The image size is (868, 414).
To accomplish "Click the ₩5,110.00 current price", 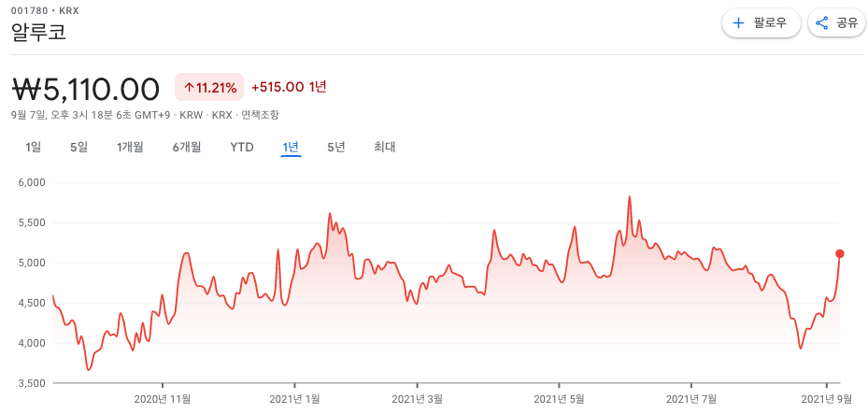I will tap(86, 89).
